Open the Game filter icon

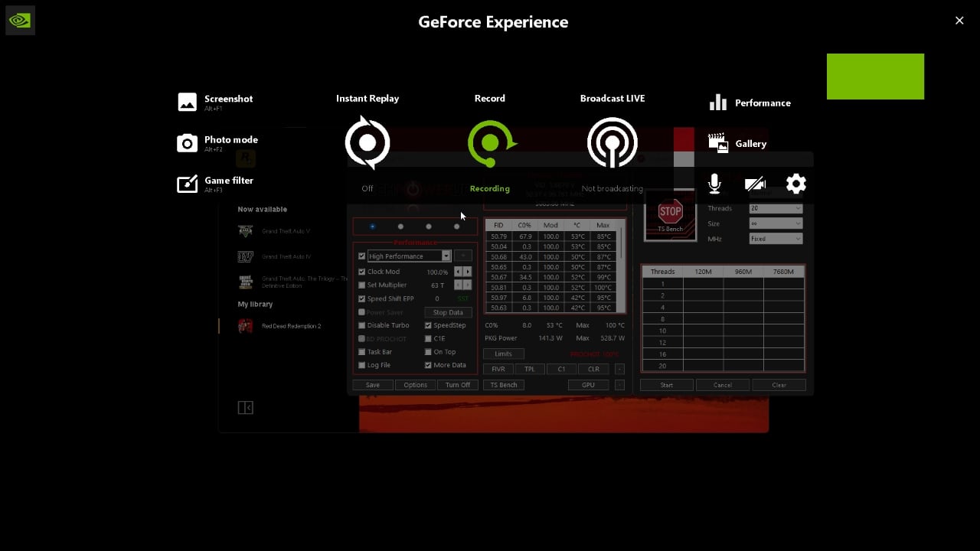(188, 184)
